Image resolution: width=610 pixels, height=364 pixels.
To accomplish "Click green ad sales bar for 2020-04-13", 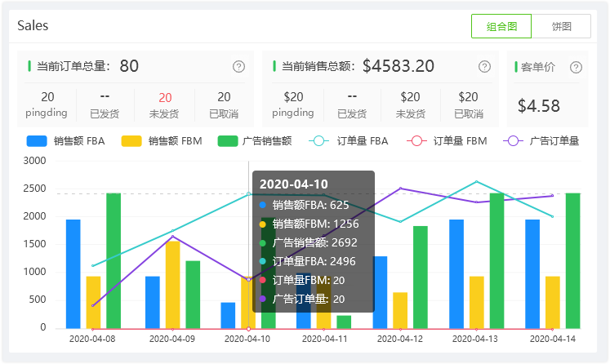I will pos(496,261).
